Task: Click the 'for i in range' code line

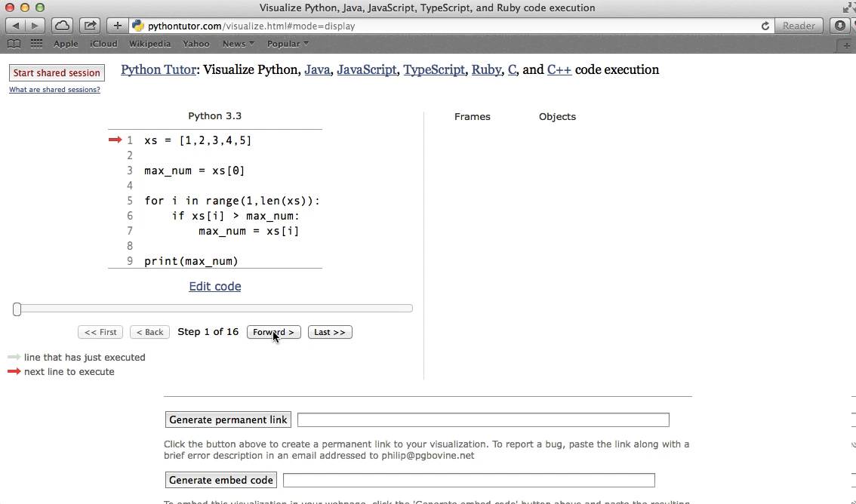Action: 232,201
